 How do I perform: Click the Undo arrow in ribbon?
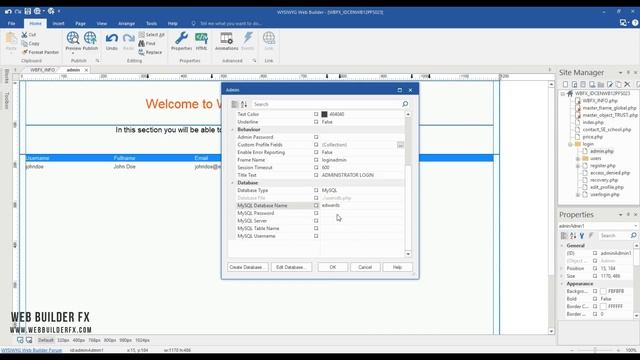[111, 38]
